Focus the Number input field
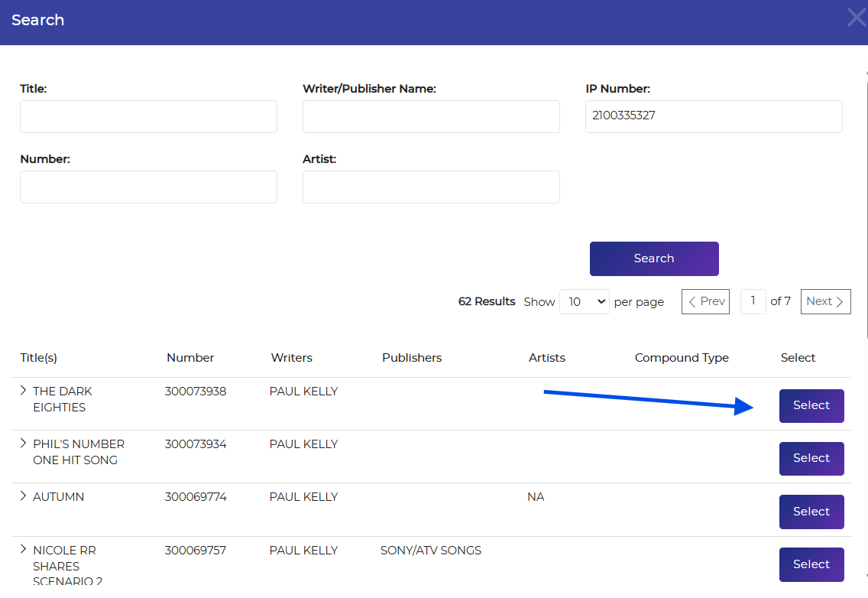Screen dimensions: 868x598 point(148,187)
